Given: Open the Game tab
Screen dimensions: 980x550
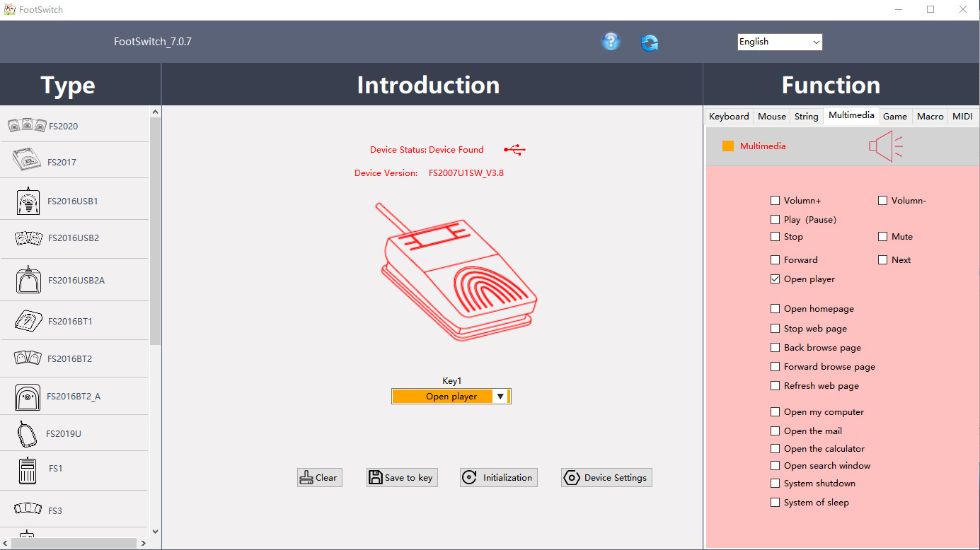Looking at the screenshot, I should [x=895, y=117].
